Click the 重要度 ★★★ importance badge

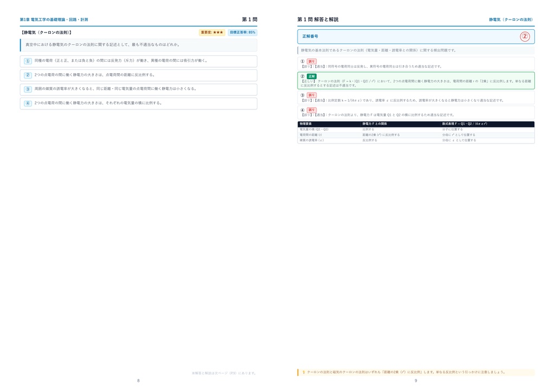[x=212, y=32]
